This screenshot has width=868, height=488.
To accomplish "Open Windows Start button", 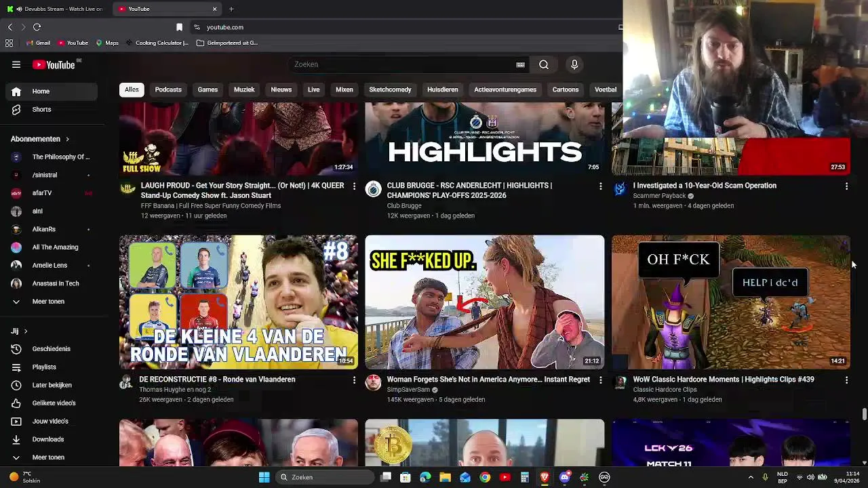I will (x=264, y=477).
